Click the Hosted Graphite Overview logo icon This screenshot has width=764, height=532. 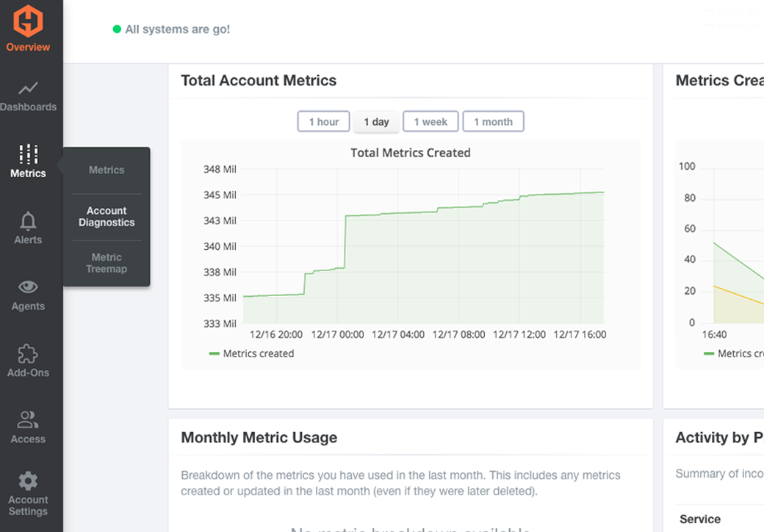(x=28, y=21)
